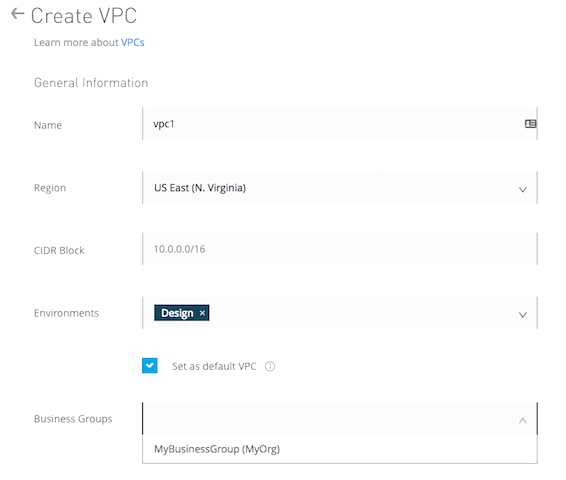Click the General Information section heading
Viewport: 566px width, 480px height.
91,83
